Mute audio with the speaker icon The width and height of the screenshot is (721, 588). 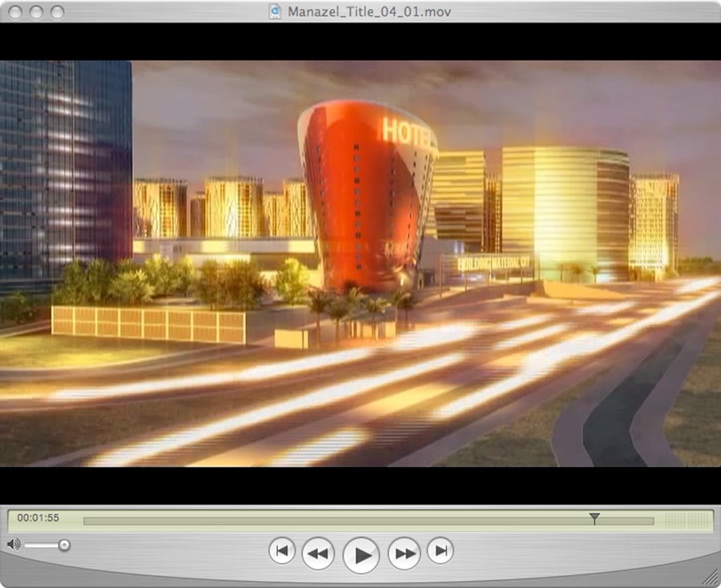coord(14,545)
